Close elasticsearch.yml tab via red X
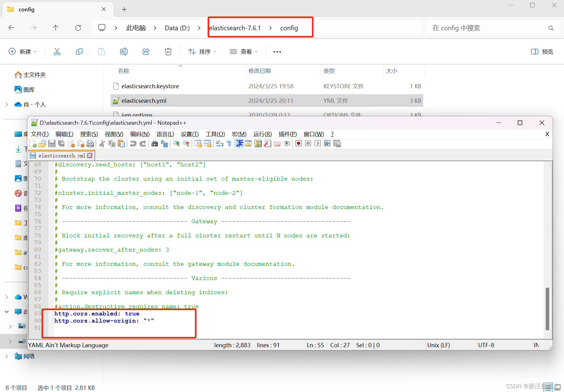Image resolution: width=564 pixels, height=392 pixels. [90, 156]
